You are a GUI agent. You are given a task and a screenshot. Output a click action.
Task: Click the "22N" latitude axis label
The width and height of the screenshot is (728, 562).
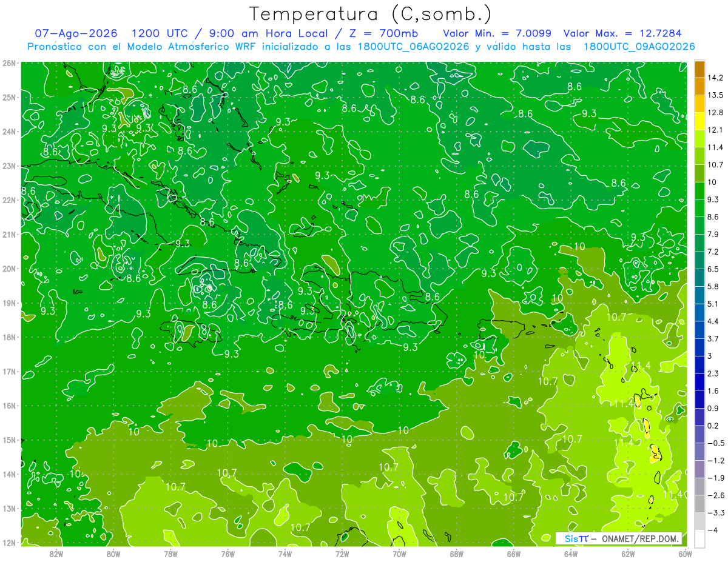click(x=10, y=200)
